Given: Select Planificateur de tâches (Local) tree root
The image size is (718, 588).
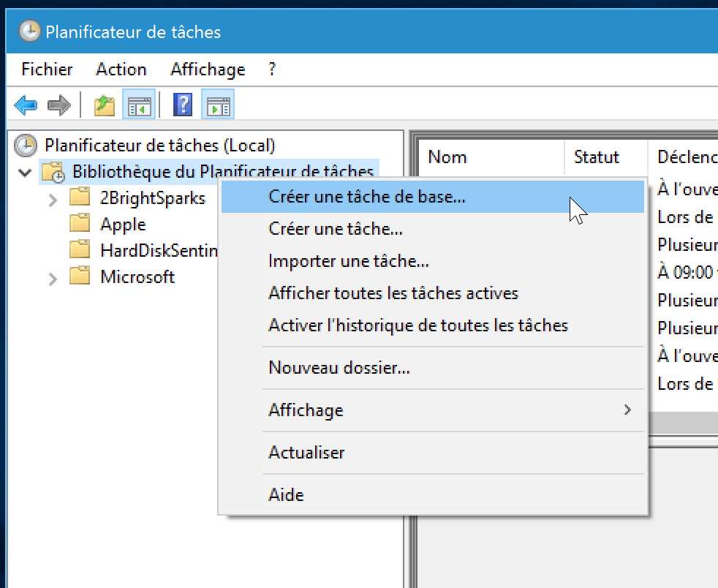Looking at the screenshot, I should click(x=160, y=146).
